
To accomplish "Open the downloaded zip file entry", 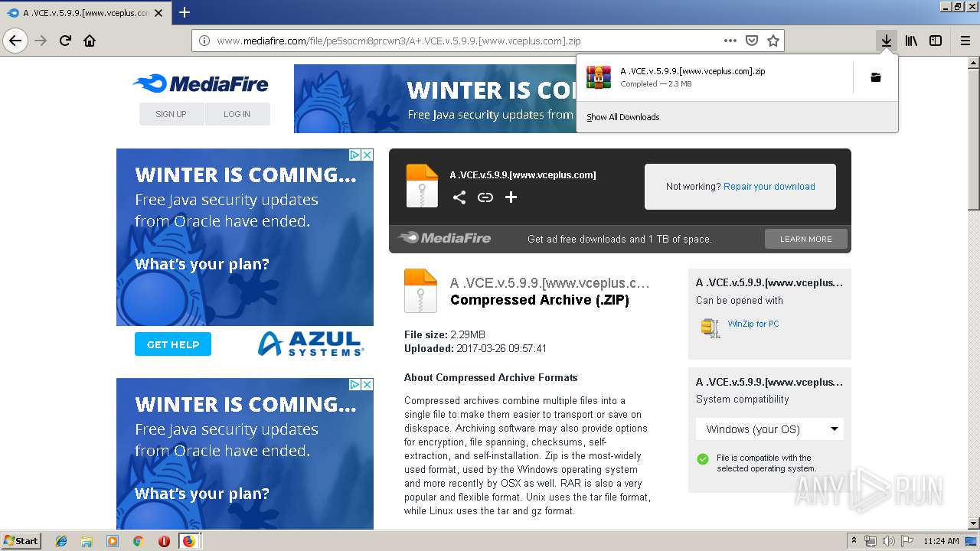I will (x=714, y=77).
